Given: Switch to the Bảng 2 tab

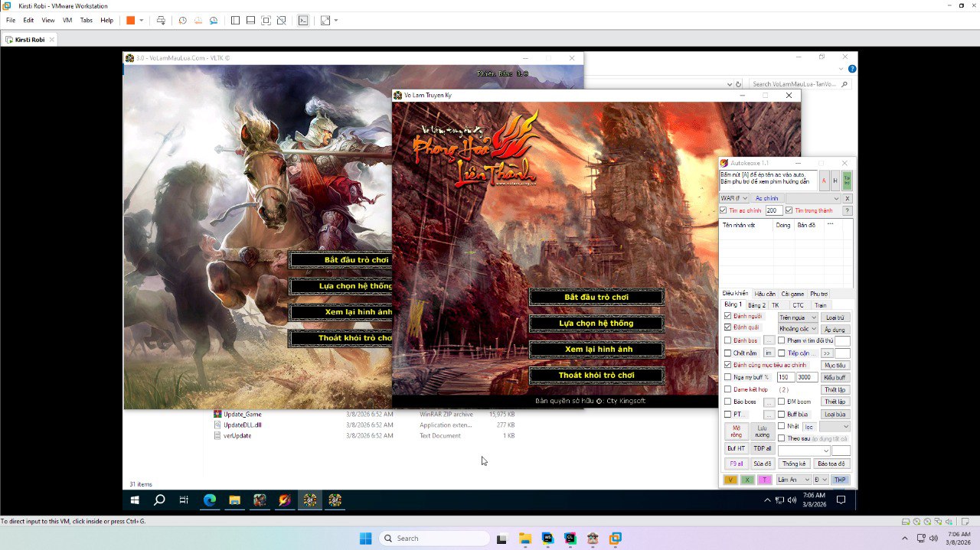Looking at the screenshot, I should pos(756,305).
